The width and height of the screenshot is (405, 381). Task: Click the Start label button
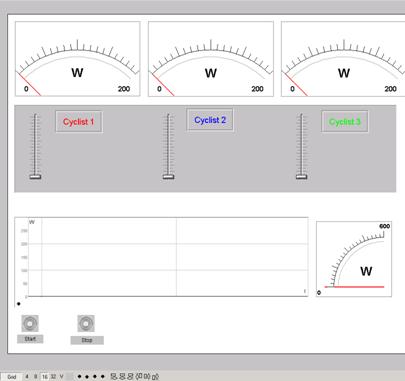point(30,339)
